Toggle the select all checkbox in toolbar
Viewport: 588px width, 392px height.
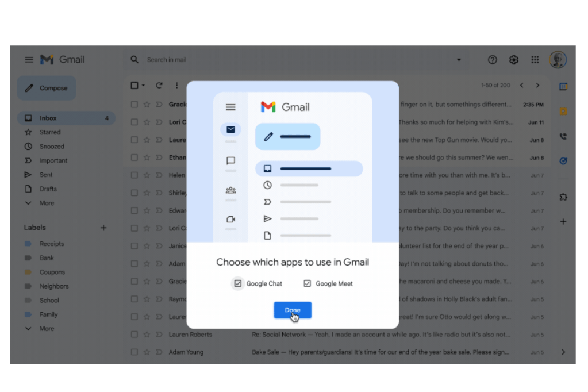[x=134, y=86]
